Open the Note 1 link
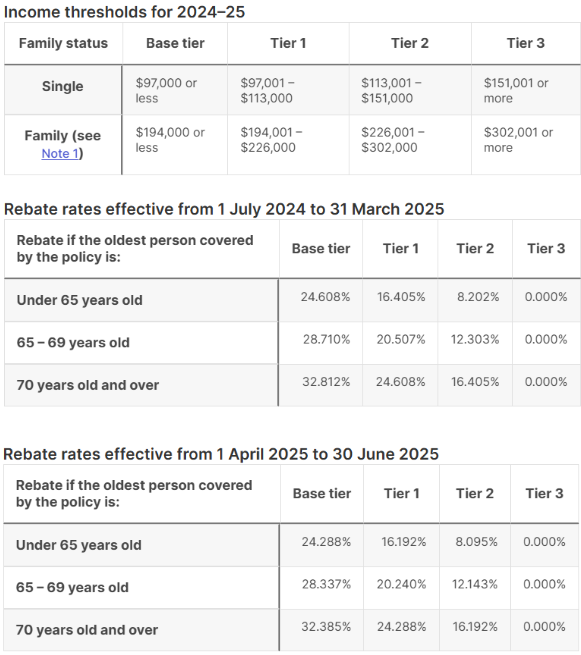581x655 pixels. (60, 154)
